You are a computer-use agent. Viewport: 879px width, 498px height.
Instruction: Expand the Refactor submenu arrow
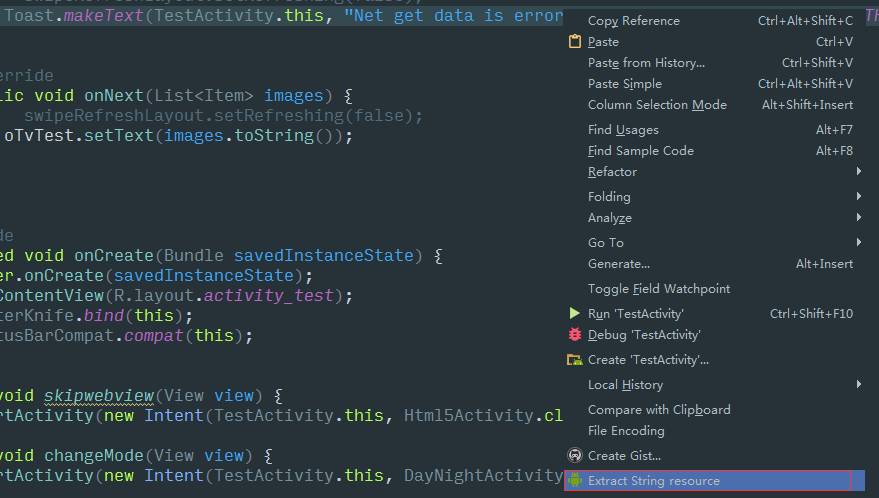coord(859,171)
